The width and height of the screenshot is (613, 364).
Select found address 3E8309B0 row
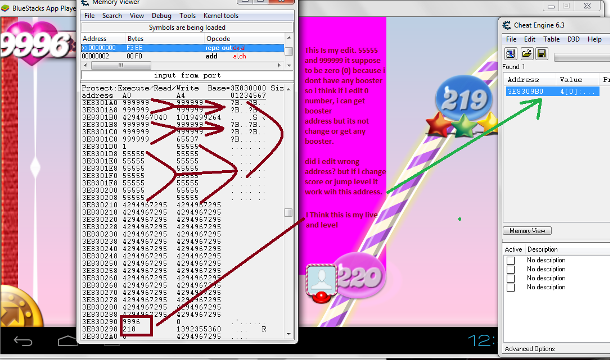551,92
